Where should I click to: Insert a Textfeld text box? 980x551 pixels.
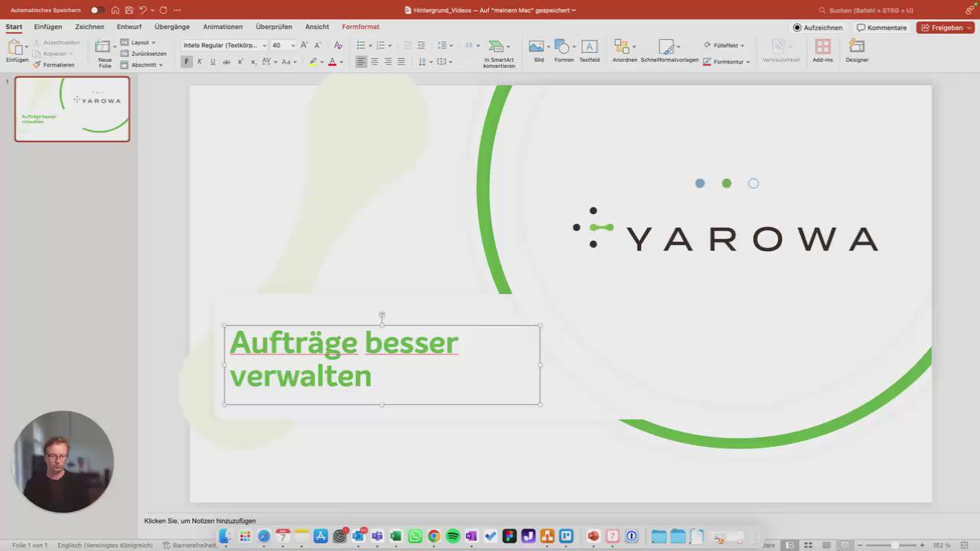click(x=590, y=51)
